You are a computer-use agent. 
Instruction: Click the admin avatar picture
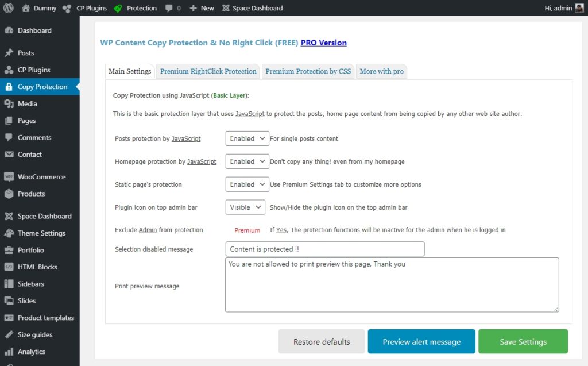pyautogui.click(x=579, y=8)
